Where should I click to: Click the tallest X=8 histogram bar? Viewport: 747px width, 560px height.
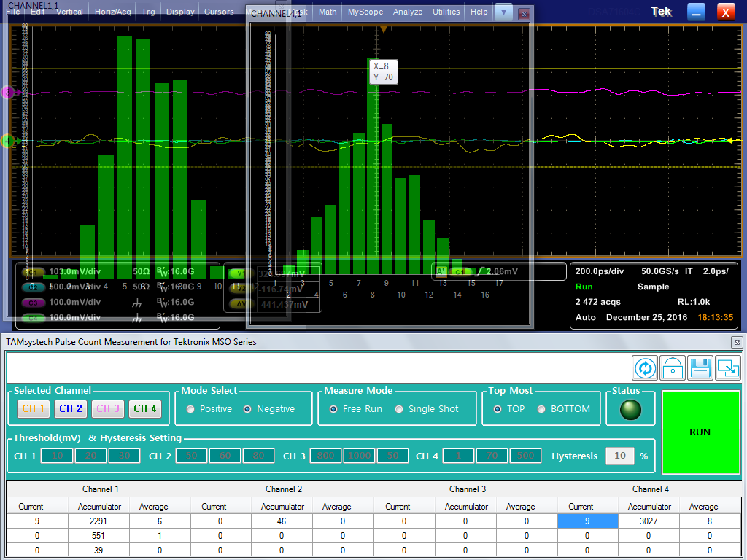pos(373,166)
